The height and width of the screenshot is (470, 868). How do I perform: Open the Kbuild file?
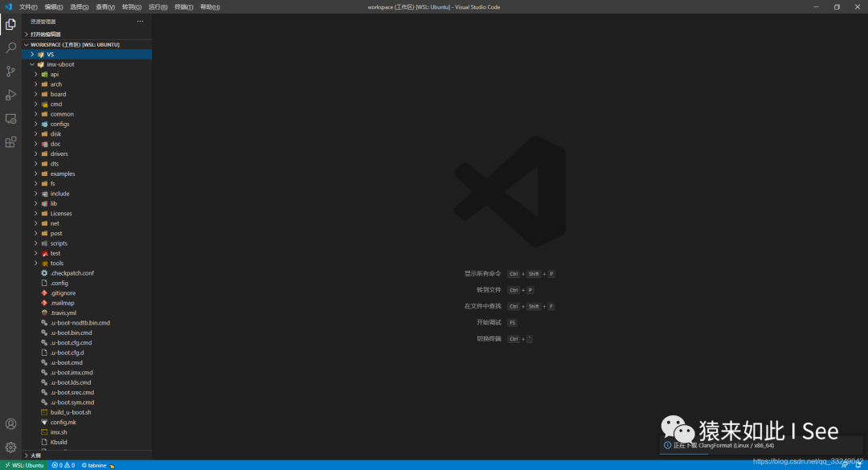coord(87,443)
